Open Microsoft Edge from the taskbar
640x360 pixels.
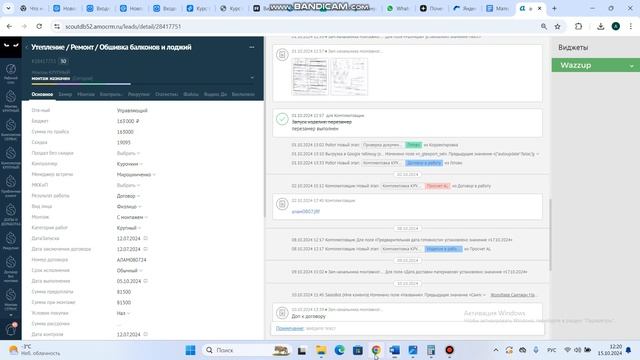340,350
